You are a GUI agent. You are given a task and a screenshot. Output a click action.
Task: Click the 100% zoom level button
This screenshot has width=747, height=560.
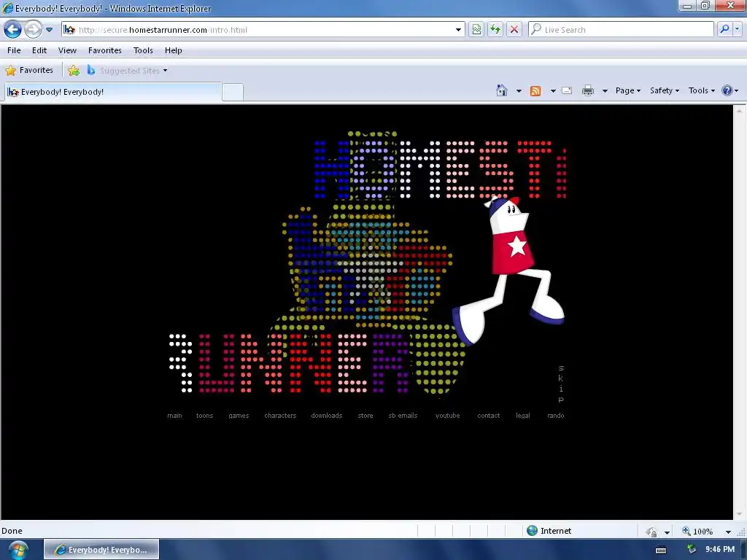pyautogui.click(x=697, y=531)
